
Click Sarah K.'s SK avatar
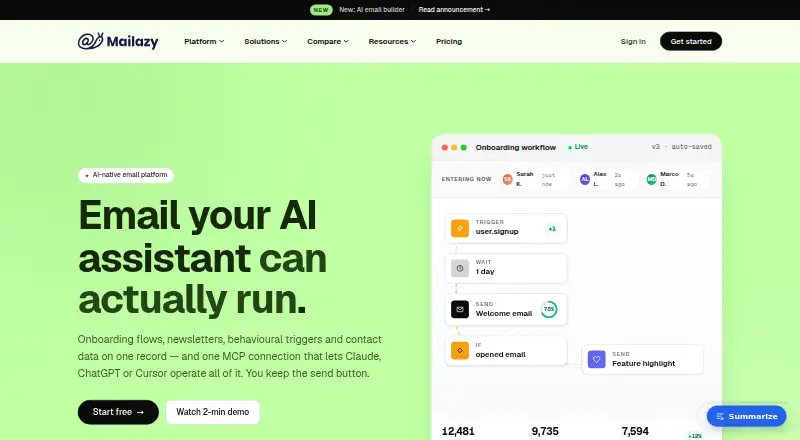(x=507, y=179)
